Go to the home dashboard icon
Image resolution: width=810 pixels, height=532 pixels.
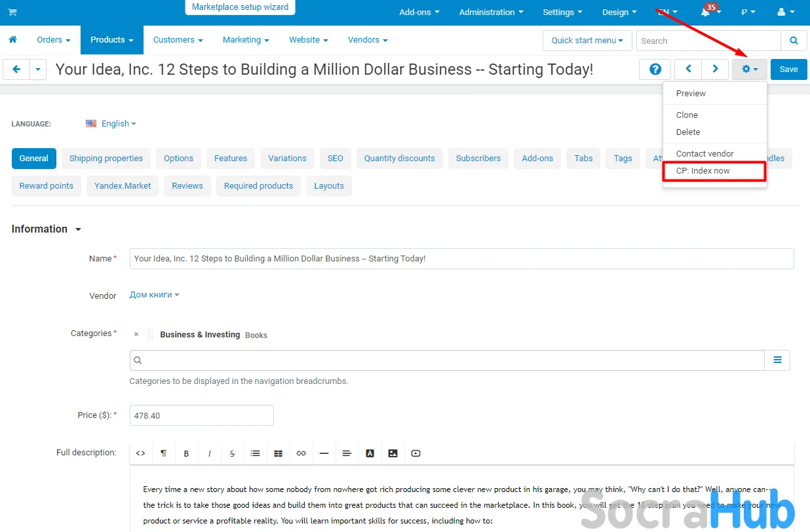12,40
